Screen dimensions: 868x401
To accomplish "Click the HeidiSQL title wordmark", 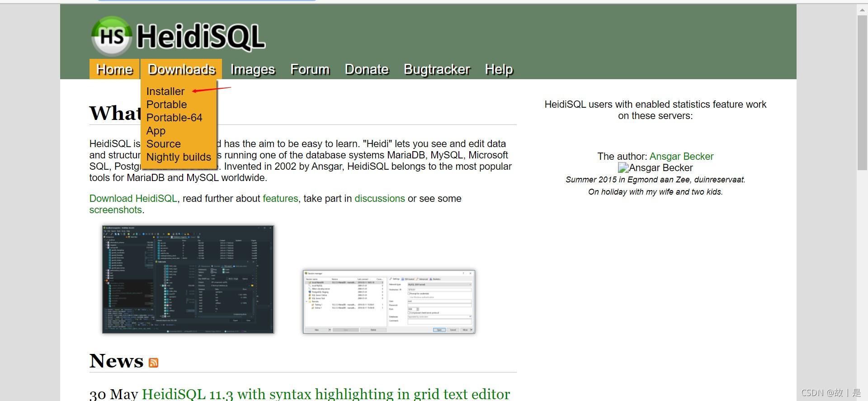I will point(201,37).
